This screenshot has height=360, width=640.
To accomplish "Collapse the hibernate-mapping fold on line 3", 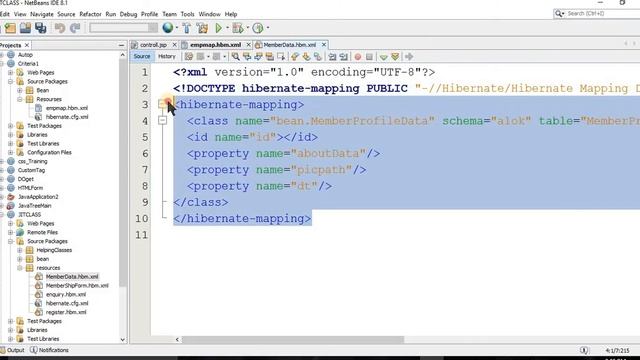I will 162,104.
